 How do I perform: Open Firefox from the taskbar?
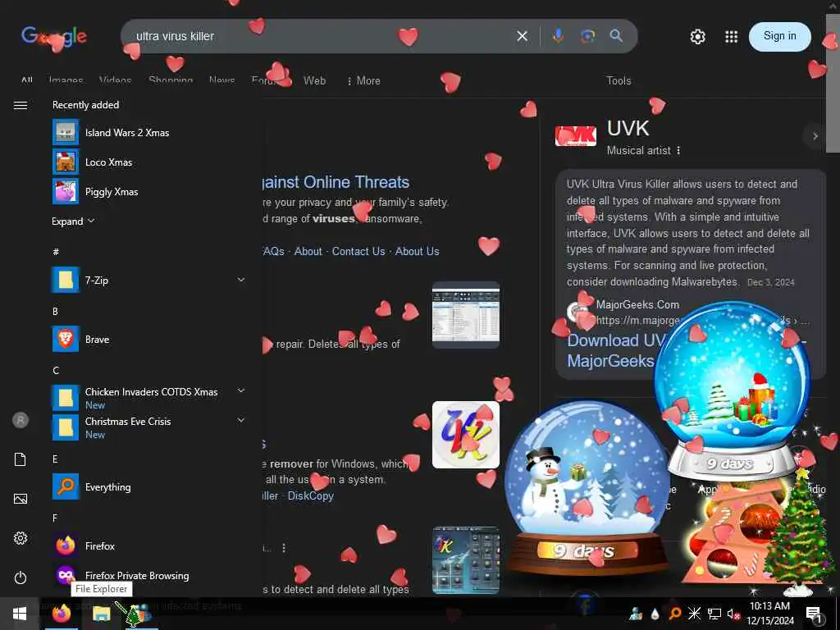pyautogui.click(x=61, y=614)
